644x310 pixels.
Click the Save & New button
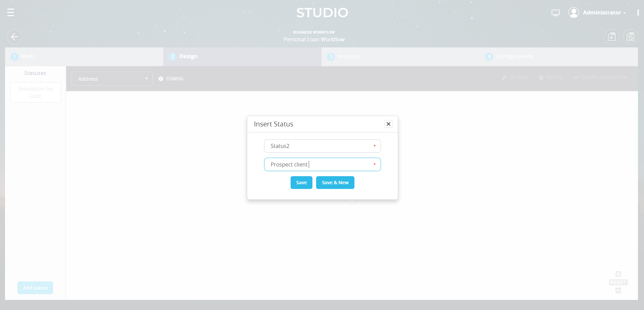coord(335,182)
